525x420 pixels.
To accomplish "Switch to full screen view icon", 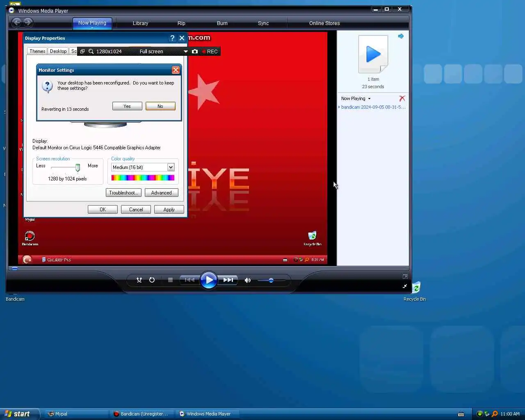I will tap(405, 277).
